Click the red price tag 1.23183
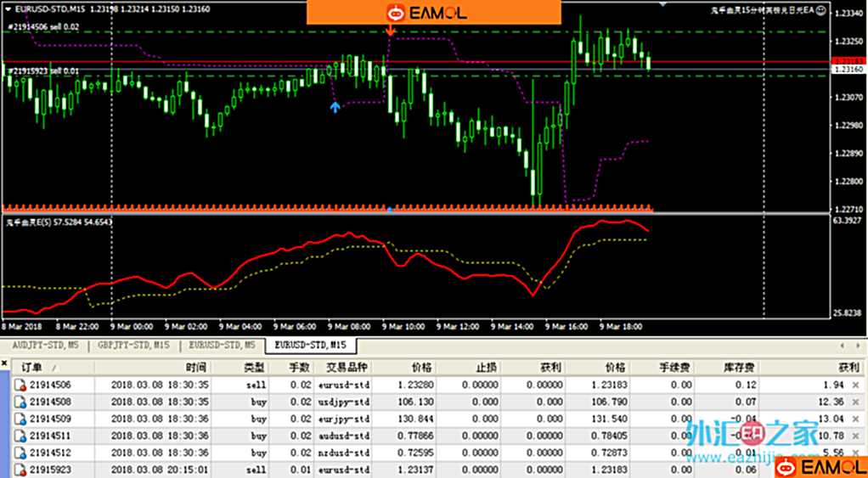Viewport: 868px width, 478px height. [849, 61]
